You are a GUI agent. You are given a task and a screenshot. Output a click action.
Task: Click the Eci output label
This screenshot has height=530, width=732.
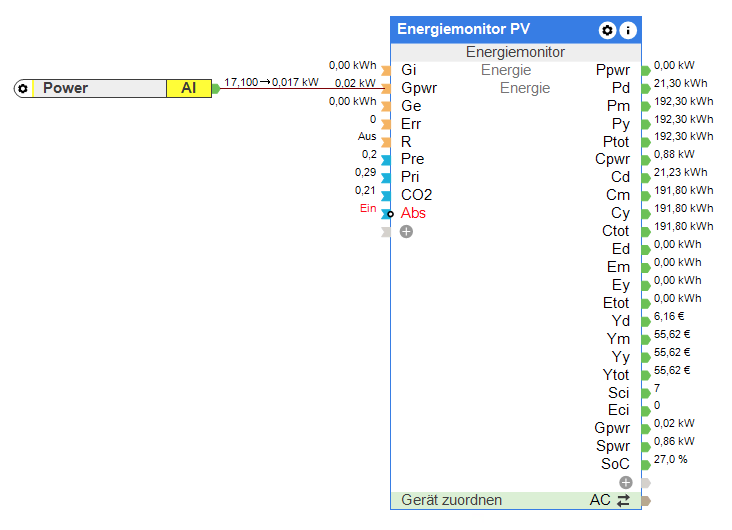619,410
